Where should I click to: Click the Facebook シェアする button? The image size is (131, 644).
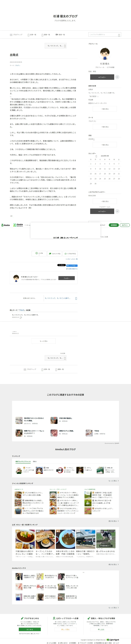tap(72, 266)
